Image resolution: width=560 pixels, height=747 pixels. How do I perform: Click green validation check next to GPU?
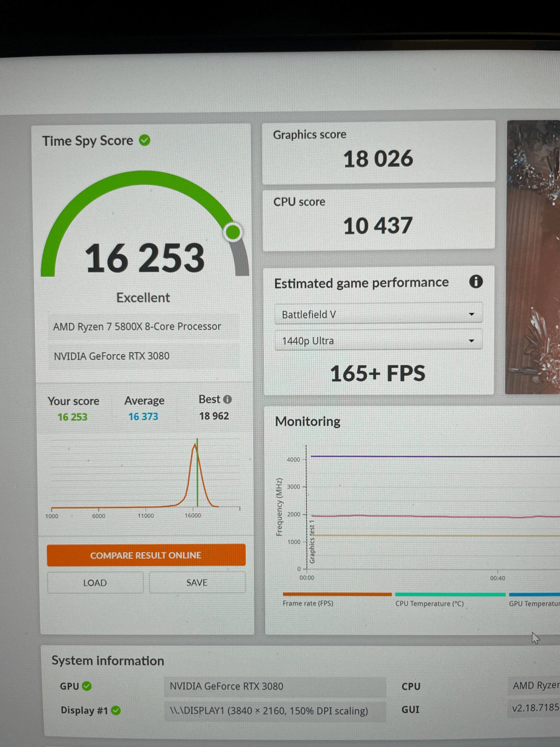[87, 686]
